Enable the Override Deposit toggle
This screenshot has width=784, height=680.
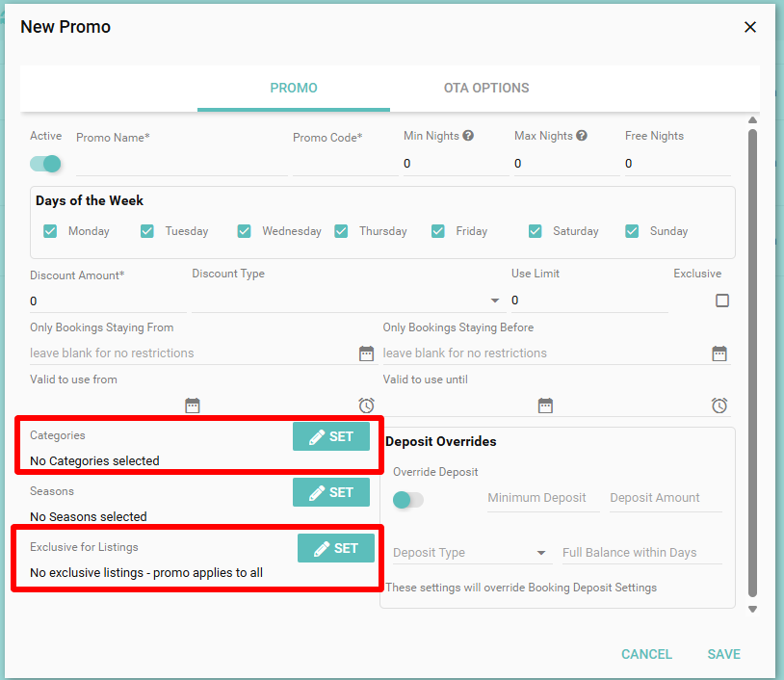(408, 499)
